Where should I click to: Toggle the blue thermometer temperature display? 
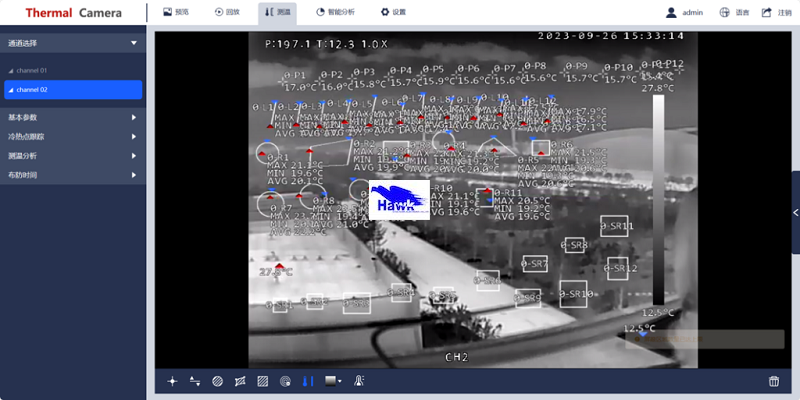point(308,381)
